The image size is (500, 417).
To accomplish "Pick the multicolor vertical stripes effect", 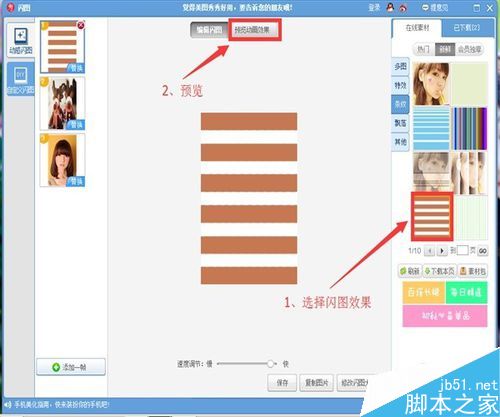I will [470, 128].
